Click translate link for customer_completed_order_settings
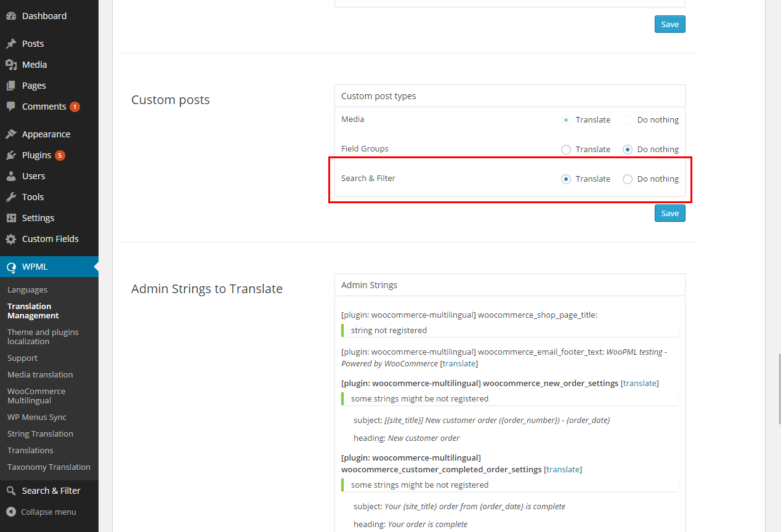Image resolution: width=781 pixels, height=532 pixels. coord(563,470)
